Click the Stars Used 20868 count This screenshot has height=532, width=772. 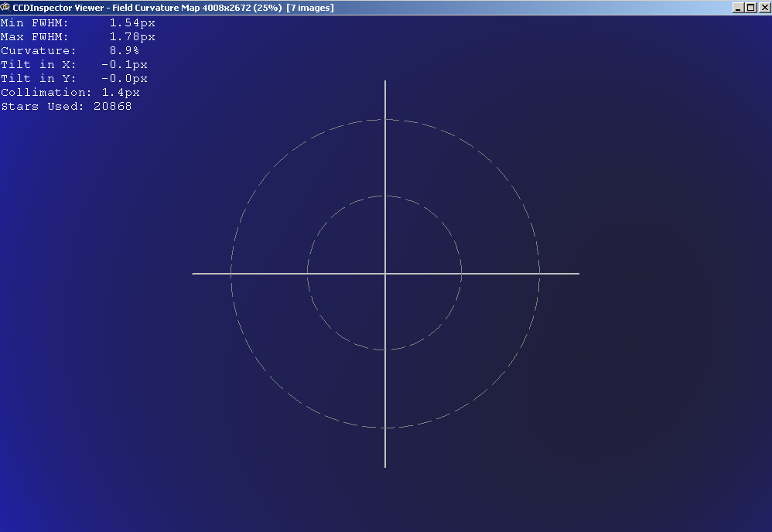(x=112, y=107)
